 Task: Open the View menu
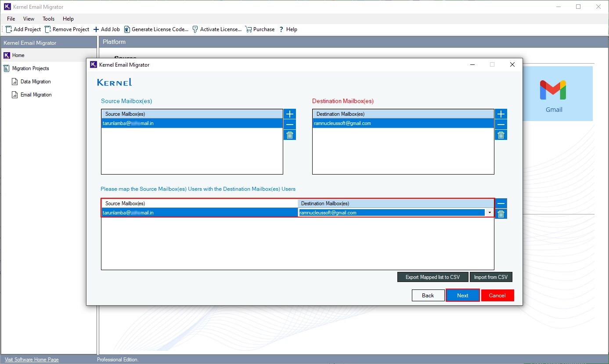(29, 19)
